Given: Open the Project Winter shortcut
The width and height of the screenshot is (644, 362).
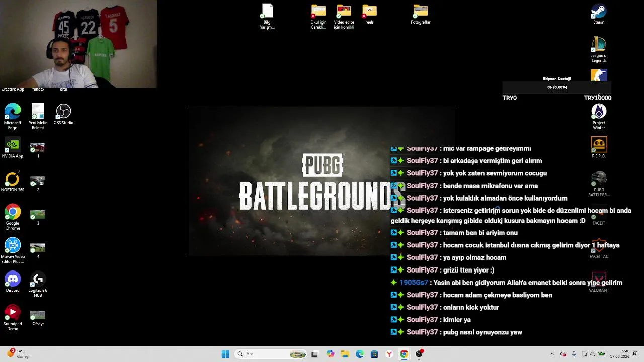Looking at the screenshot, I should (x=599, y=117).
